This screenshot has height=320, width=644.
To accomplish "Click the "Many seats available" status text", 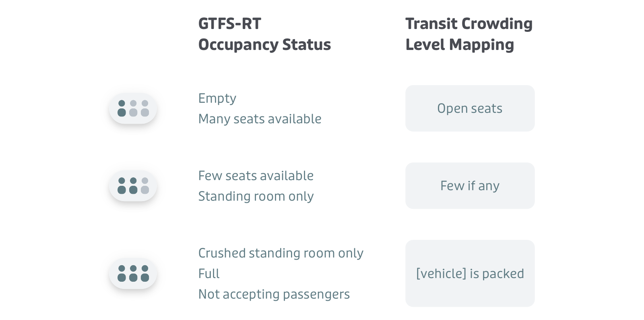I will click(x=260, y=119).
